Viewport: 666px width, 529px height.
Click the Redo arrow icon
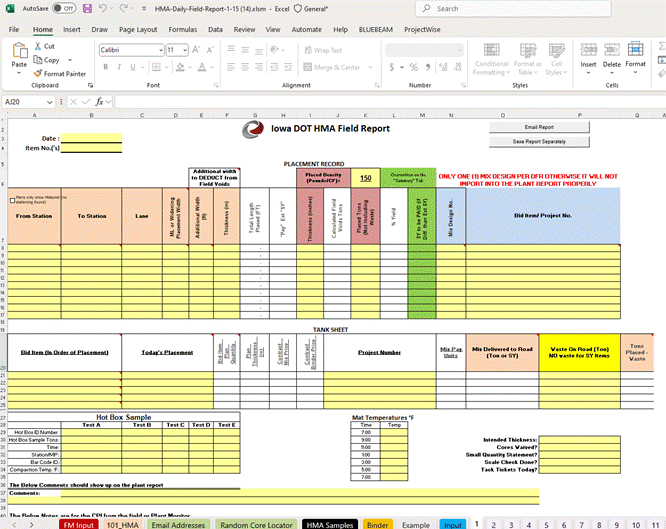pyautogui.click(x=123, y=8)
